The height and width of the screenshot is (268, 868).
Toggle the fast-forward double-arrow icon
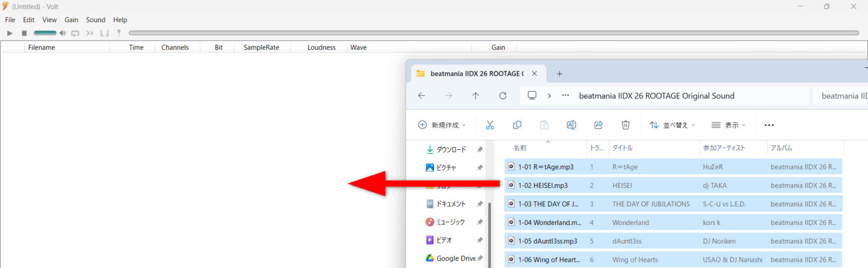(x=89, y=33)
